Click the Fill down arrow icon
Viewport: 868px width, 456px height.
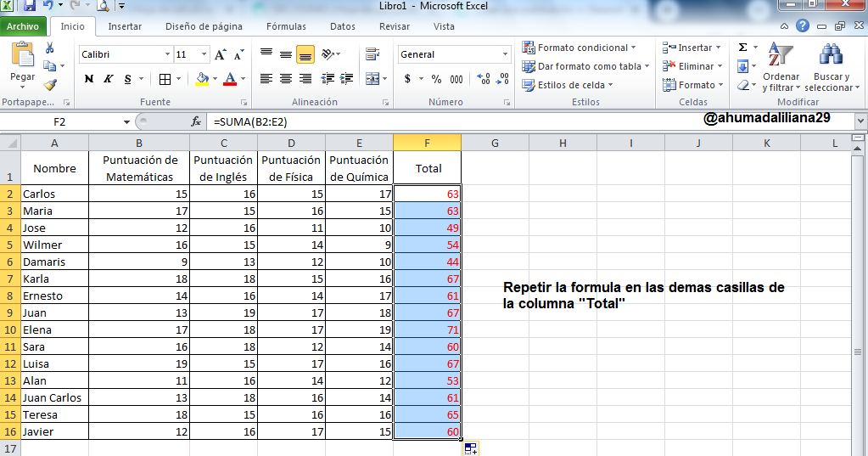pyautogui.click(x=743, y=66)
